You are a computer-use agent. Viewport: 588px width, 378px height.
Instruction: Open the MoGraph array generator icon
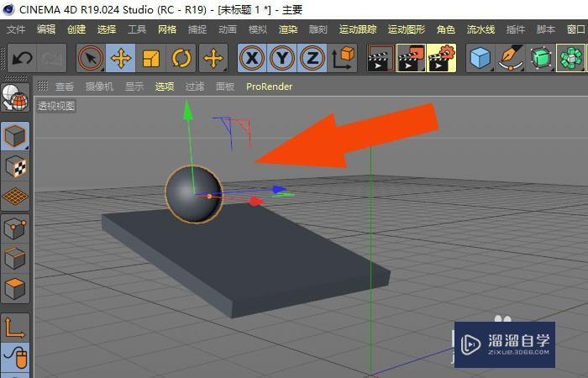[570, 59]
